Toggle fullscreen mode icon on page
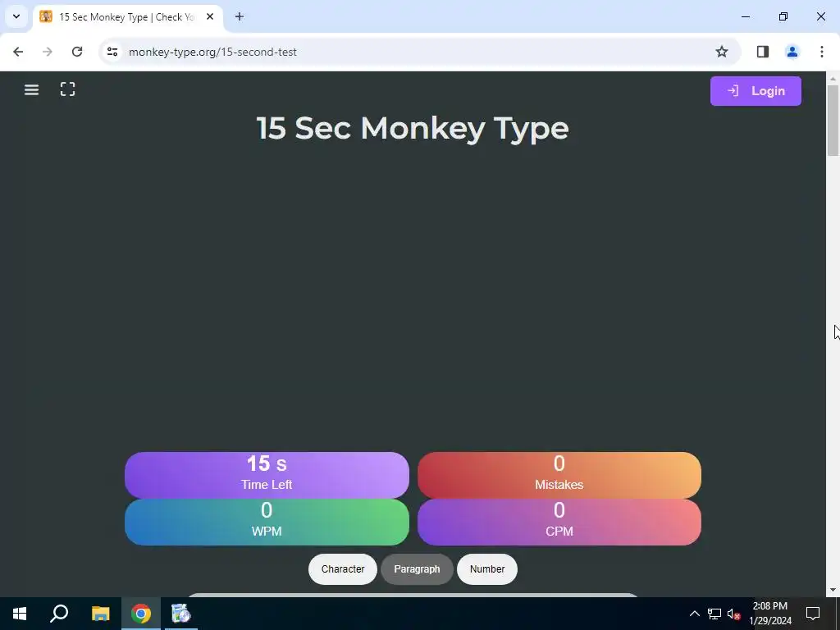Viewport: 840px width, 630px height. coord(67,89)
